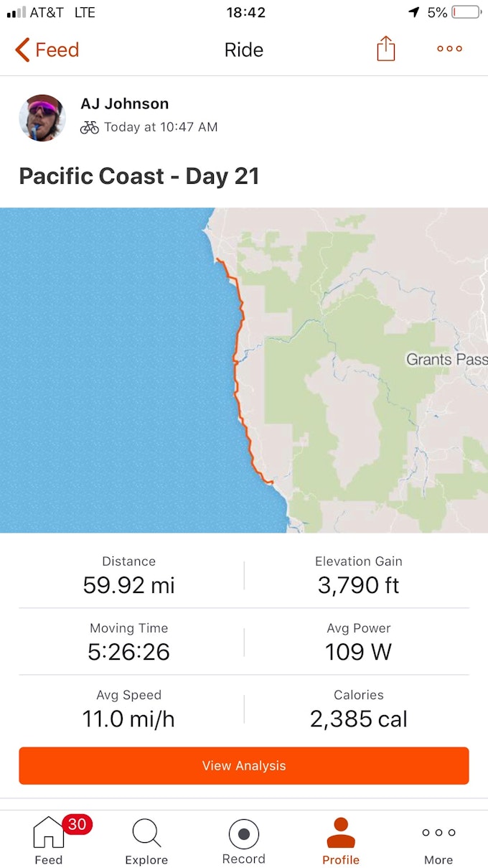Tap the Pacific Coast - Day 21 title

click(139, 176)
